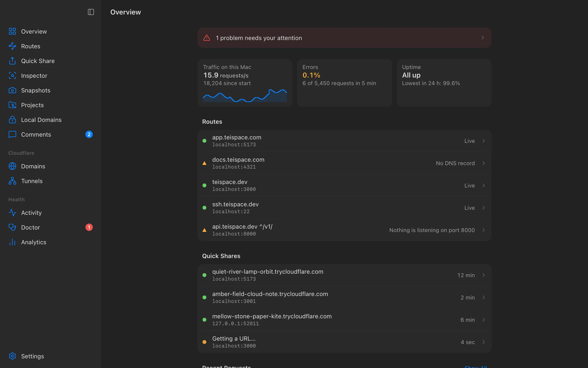Image resolution: width=588 pixels, height=368 pixels.
Task: Open the Inspector section from the sidebar
Action: tap(51, 75)
